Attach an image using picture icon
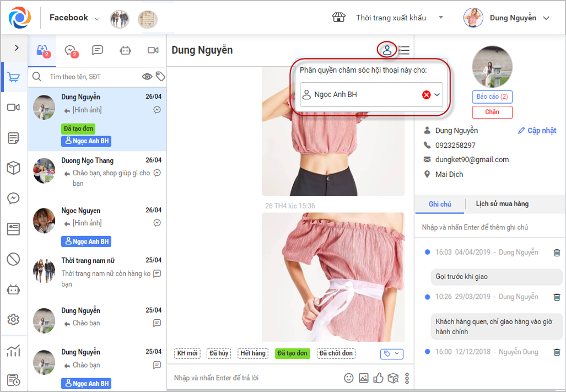This screenshot has height=392, width=566. 364,378
